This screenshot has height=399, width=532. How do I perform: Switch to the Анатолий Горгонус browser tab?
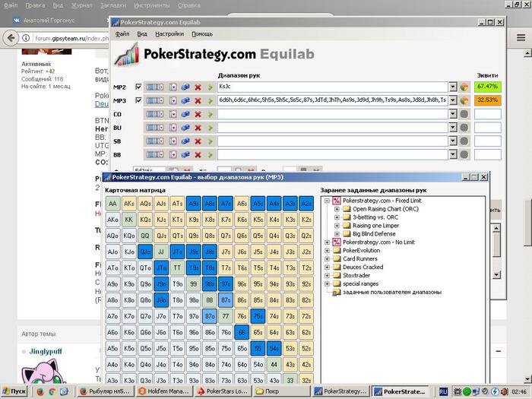click(49, 21)
